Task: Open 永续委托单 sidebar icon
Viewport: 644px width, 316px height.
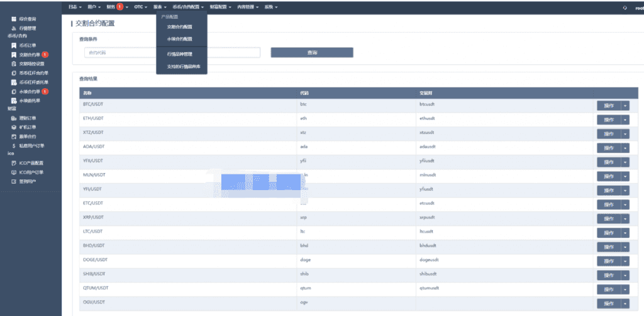Action: pyautogui.click(x=14, y=101)
